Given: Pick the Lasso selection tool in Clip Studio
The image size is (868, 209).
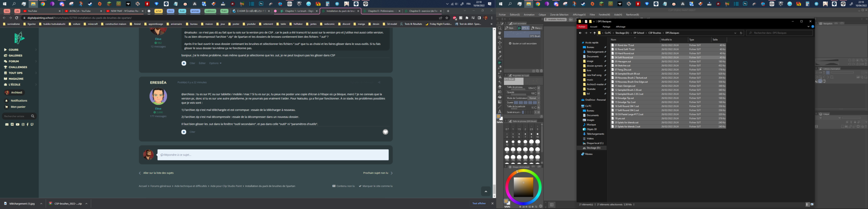Looking at the screenshot, I should pyautogui.click(x=500, y=47).
